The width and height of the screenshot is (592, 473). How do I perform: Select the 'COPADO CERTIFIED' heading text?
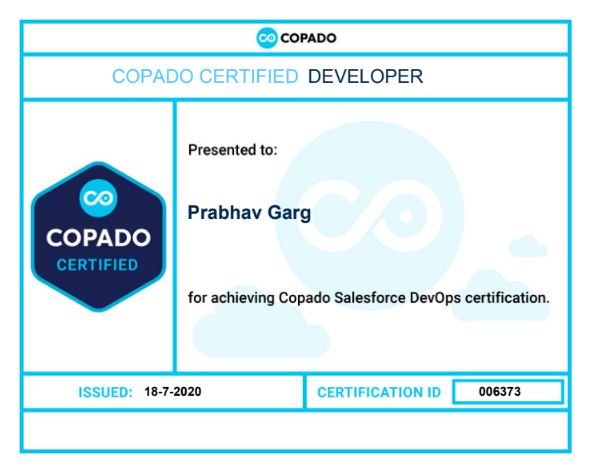click(x=205, y=76)
